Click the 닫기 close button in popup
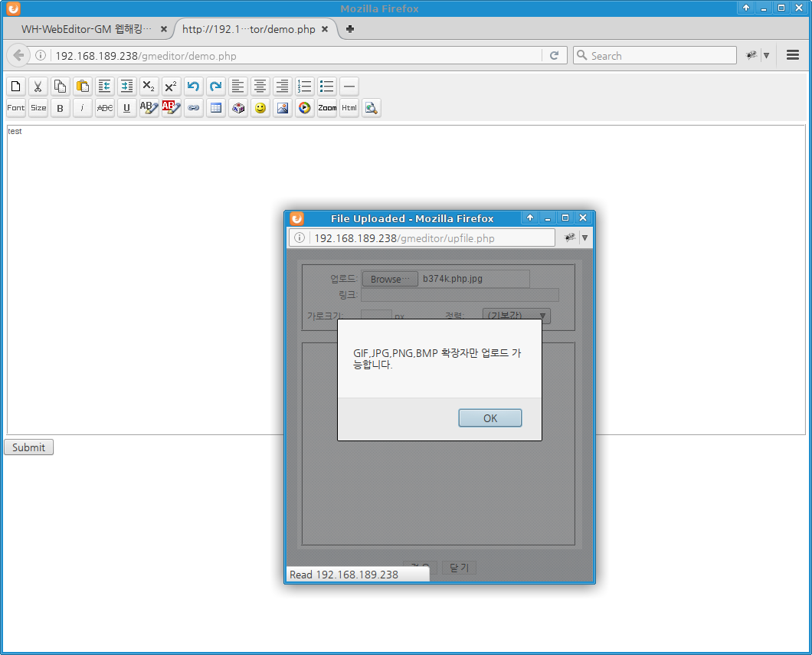This screenshot has width=812, height=655. tap(459, 568)
